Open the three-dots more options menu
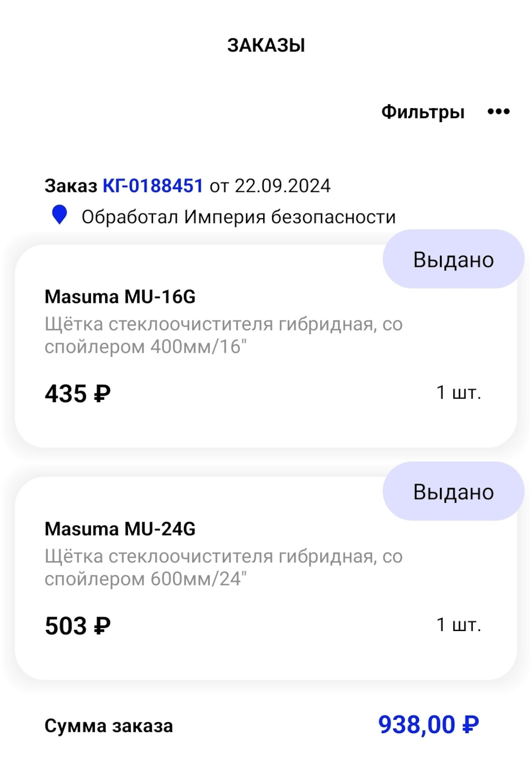532x784 pixels. 498,112
